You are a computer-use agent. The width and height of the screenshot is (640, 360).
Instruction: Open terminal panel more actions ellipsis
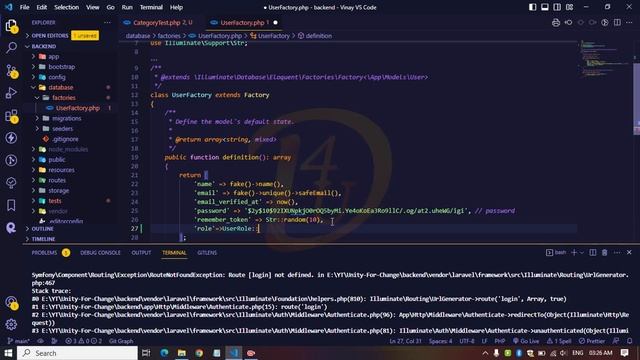pos(617,253)
